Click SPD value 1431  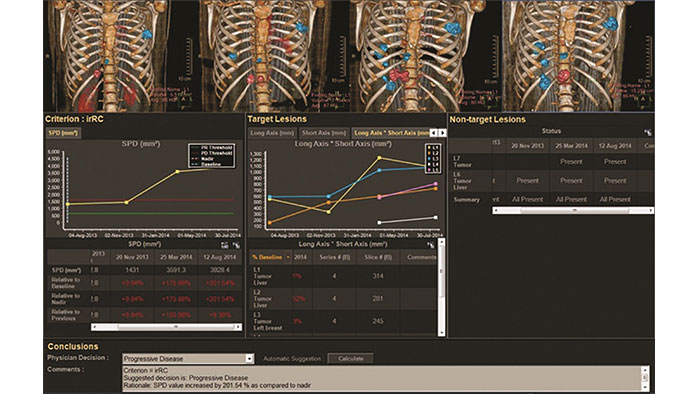(132, 270)
